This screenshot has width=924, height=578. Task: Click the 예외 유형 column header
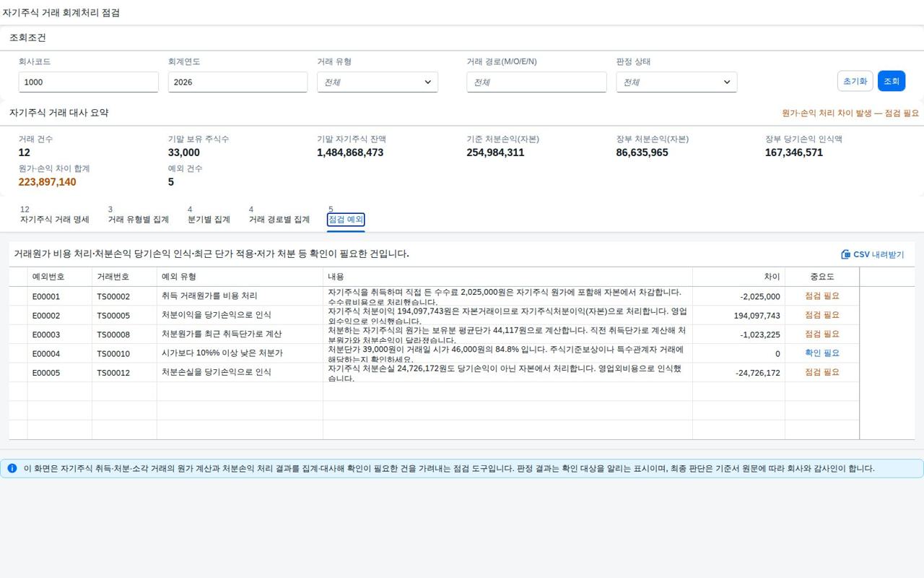pyautogui.click(x=240, y=277)
